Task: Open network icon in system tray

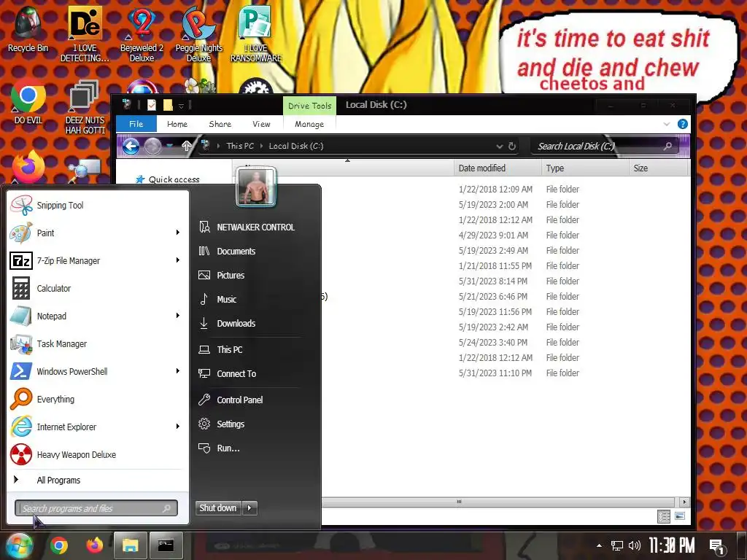Action: point(617,545)
